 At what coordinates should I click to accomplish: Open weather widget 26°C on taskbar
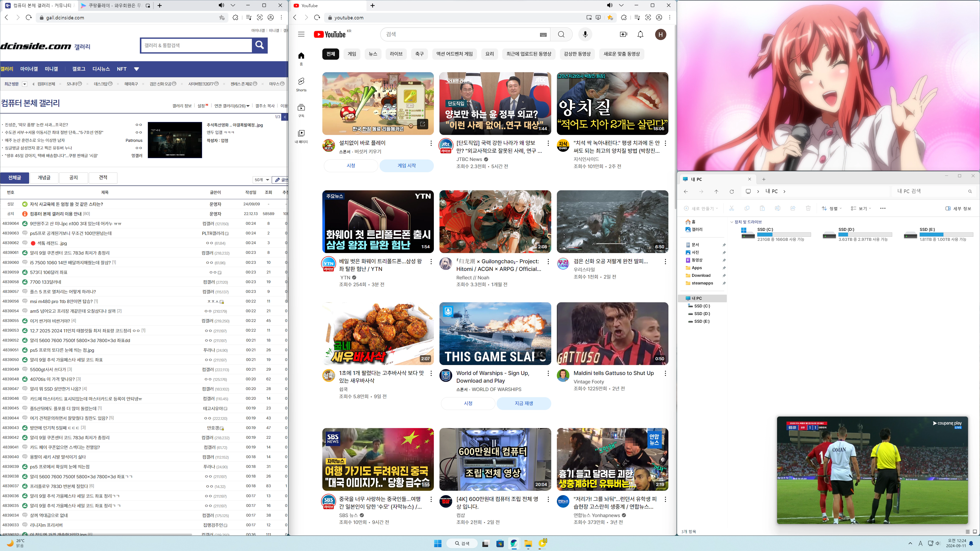(15, 543)
